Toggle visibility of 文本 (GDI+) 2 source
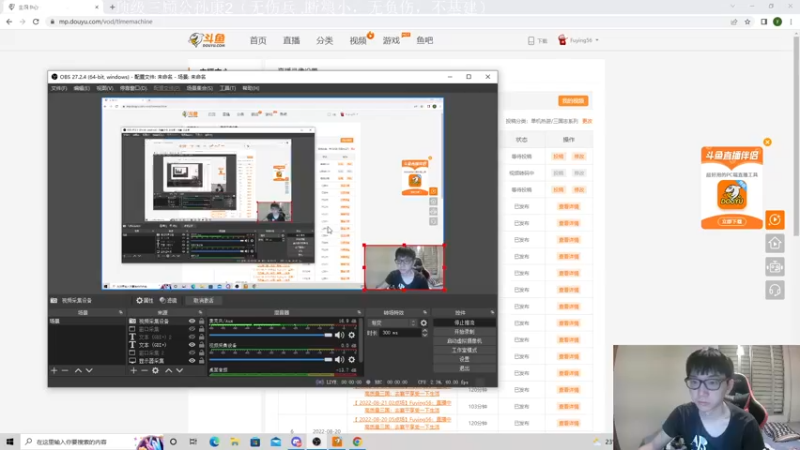Screen dimensions: 800x450 click(x=192, y=337)
